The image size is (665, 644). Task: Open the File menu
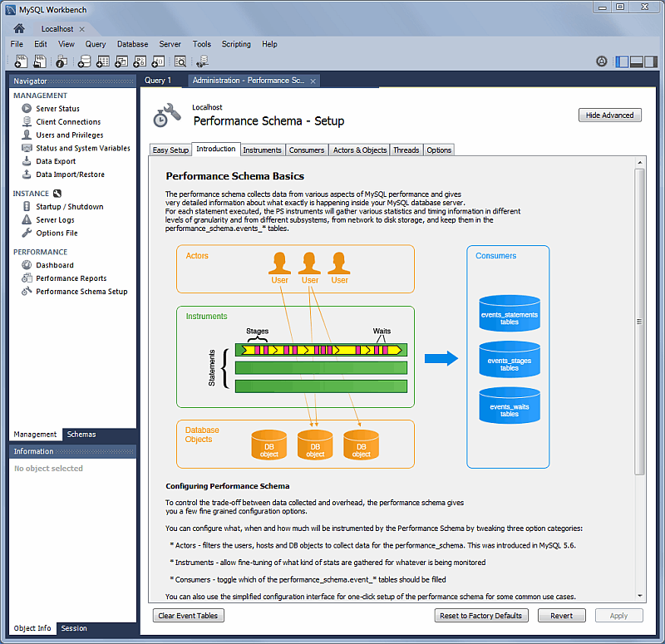17,44
